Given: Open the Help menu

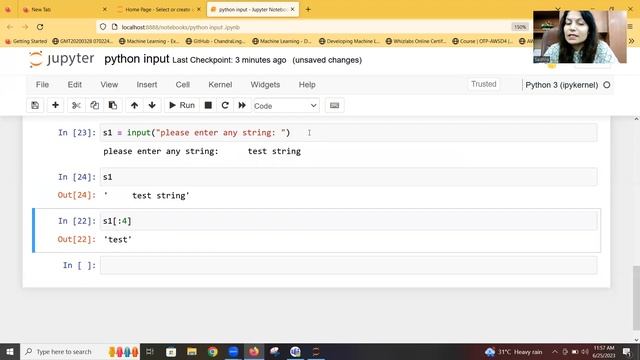Looking at the screenshot, I should pyautogui.click(x=307, y=84).
